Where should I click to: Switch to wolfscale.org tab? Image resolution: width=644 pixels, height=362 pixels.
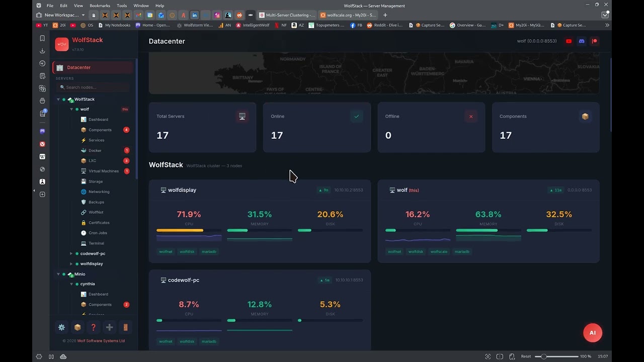coord(348,15)
